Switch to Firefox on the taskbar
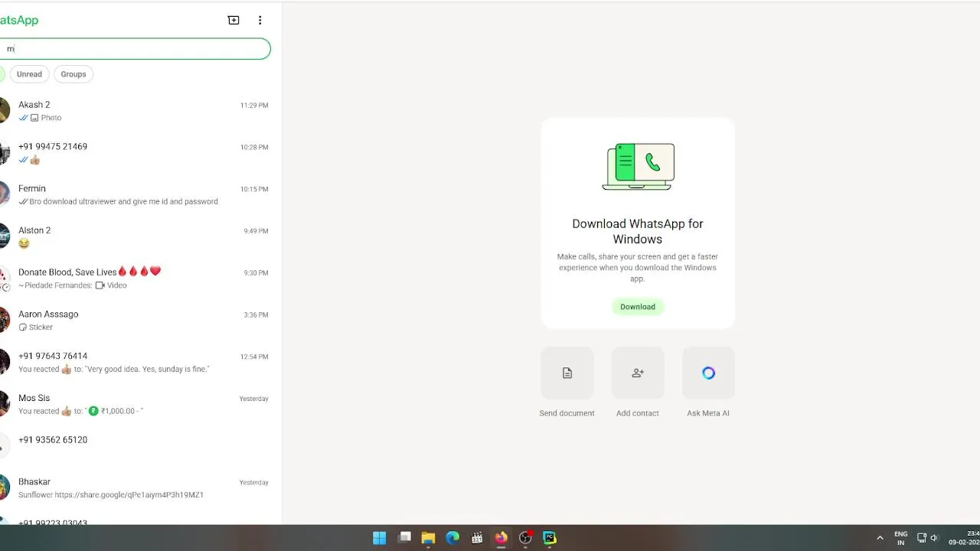 (501, 538)
